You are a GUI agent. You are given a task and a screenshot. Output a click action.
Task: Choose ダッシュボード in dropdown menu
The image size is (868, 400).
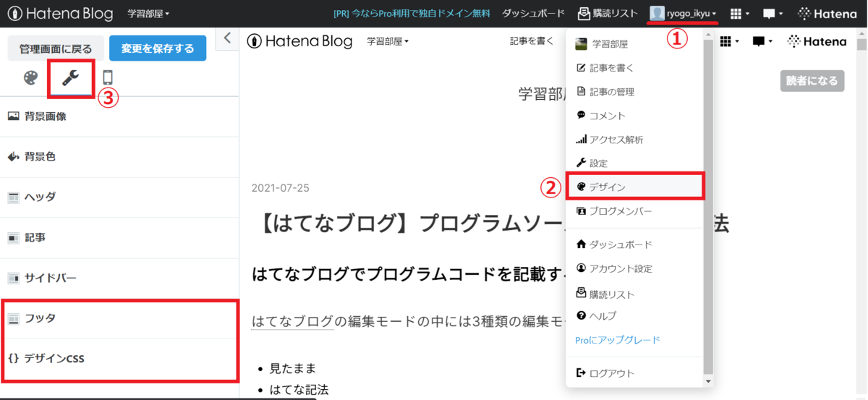tap(634, 244)
